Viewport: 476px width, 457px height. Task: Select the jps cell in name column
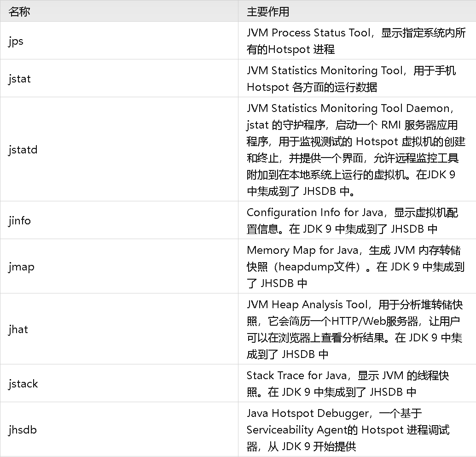pyautogui.click(x=16, y=41)
